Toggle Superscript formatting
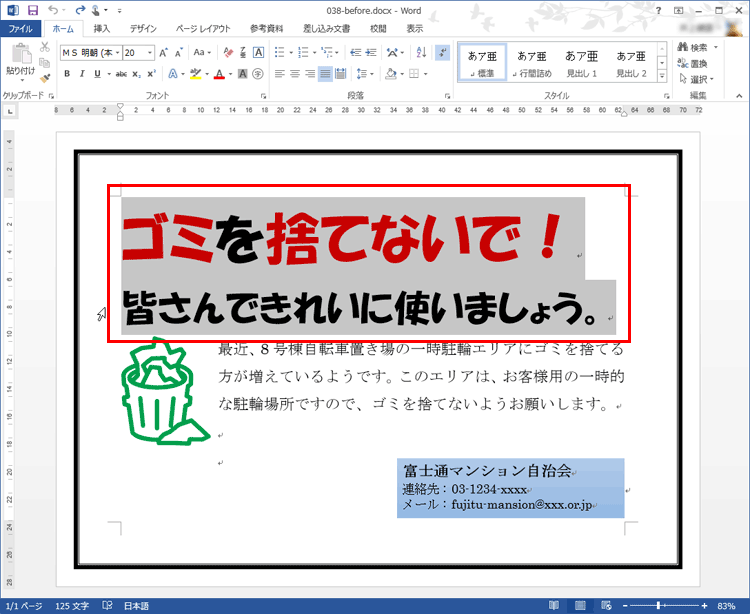 [151, 74]
